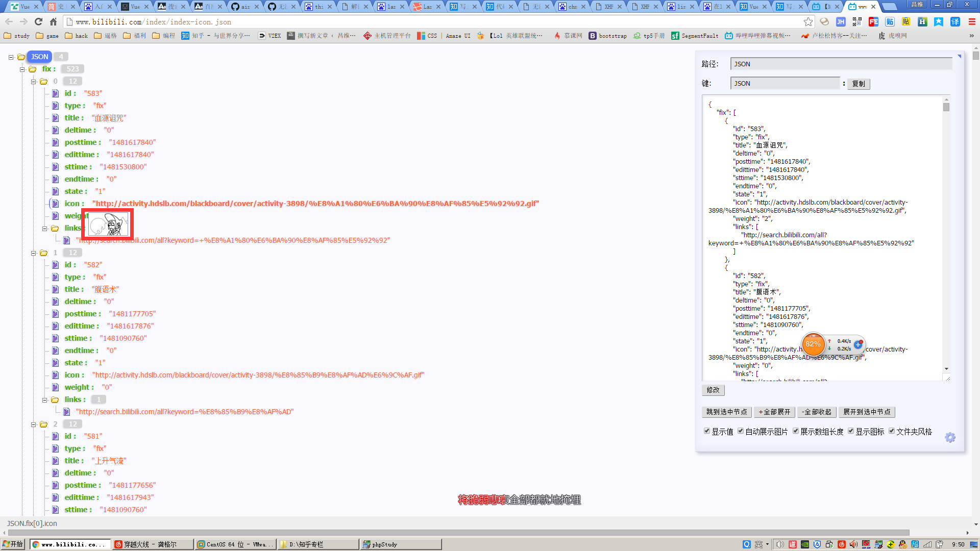
Task: Collapse the fix array node
Action: click(22, 69)
